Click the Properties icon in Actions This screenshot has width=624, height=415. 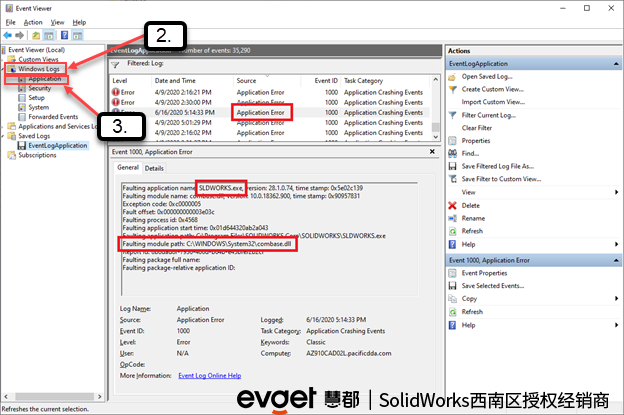coord(452,141)
